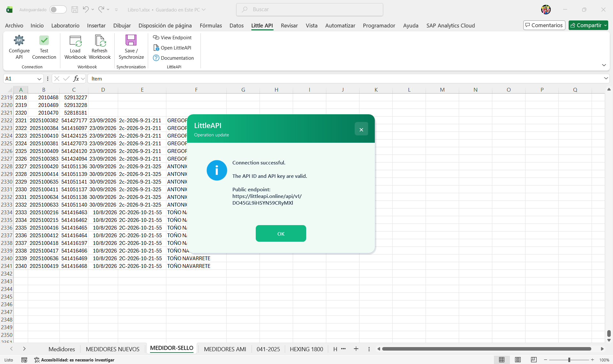The height and width of the screenshot is (364, 613).
Task: Expand the formula bar
Action: 606,79
